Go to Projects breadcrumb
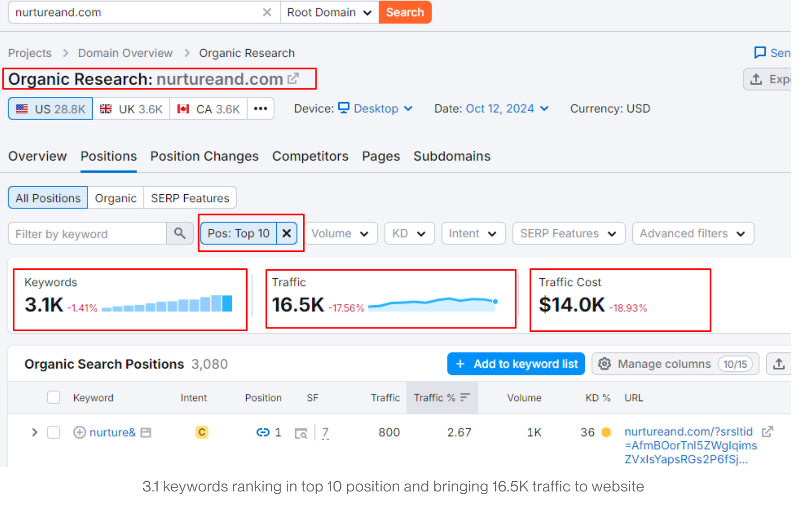The image size is (812, 525). tap(30, 53)
